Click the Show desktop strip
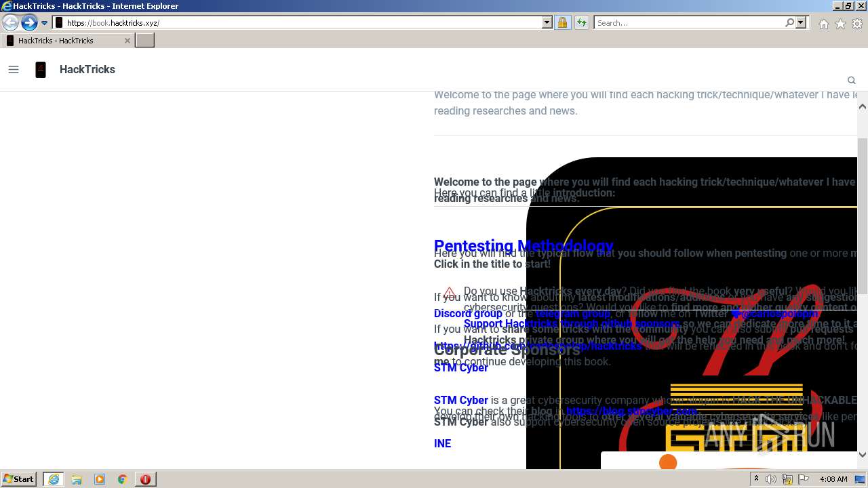868x488 pixels. [x=861, y=479]
